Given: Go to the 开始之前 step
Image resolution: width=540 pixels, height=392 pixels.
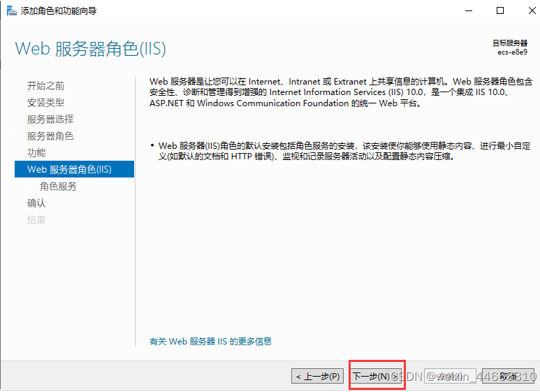Looking at the screenshot, I should 45,86.
